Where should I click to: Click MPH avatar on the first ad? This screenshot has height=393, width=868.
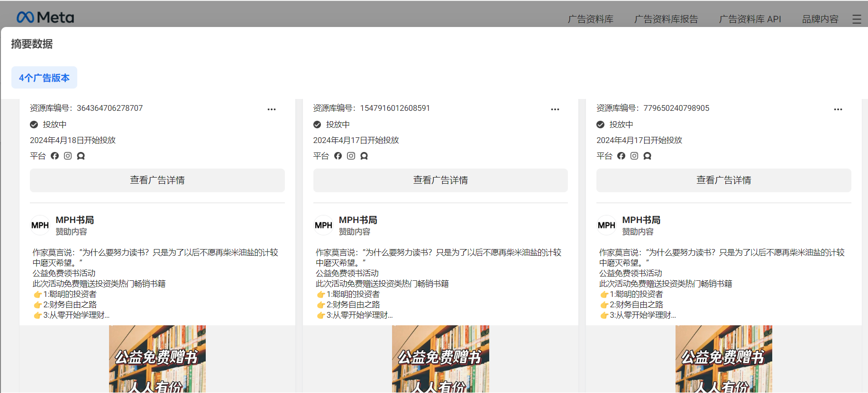click(x=40, y=225)
